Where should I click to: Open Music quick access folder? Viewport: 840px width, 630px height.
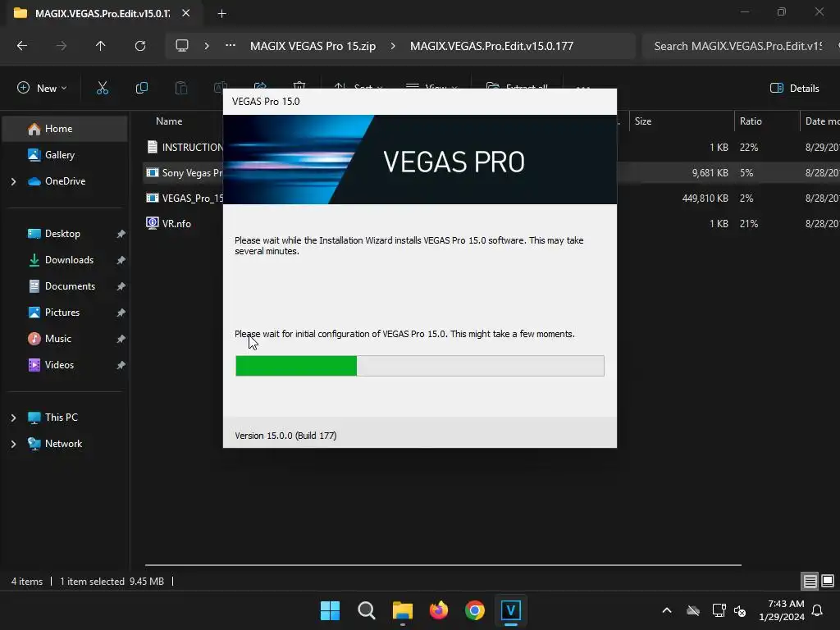click(58, 339)
